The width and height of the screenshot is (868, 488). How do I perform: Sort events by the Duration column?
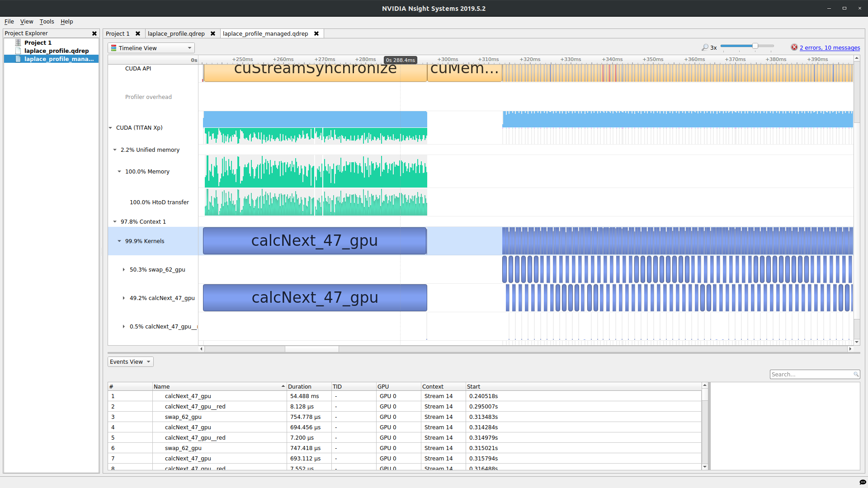[299, 386]
